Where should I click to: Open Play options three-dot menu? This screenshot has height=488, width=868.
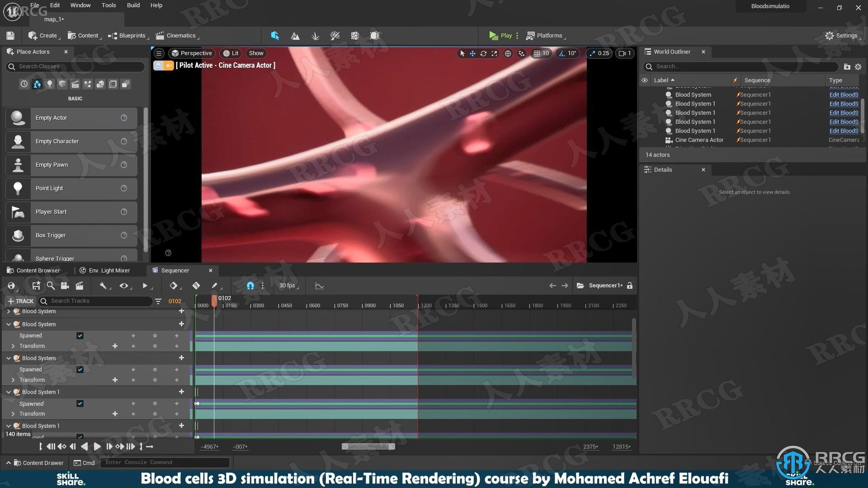[x=517, y=36]
